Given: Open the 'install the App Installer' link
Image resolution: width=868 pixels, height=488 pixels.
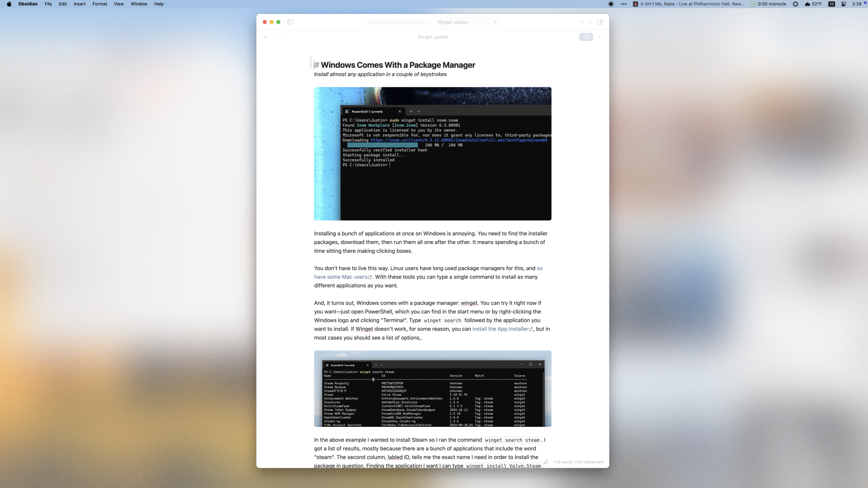Looking at the screenshot, I should click(x=502, y=329).
